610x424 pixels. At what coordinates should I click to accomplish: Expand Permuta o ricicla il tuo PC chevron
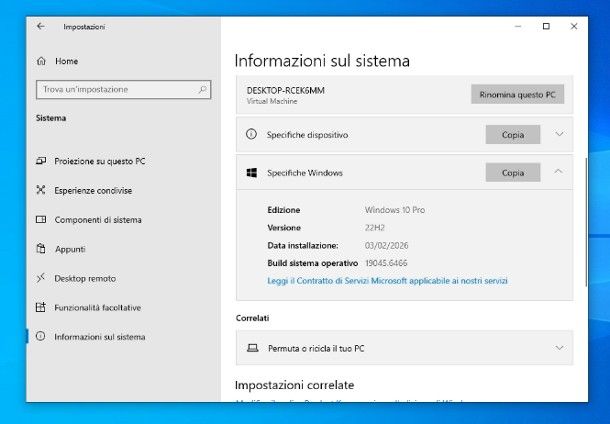559,348
